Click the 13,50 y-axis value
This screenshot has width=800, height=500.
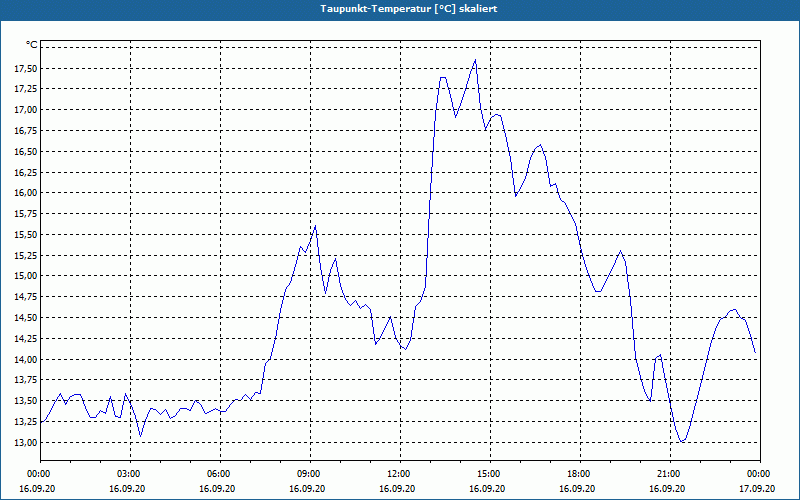tap(27, 401)
